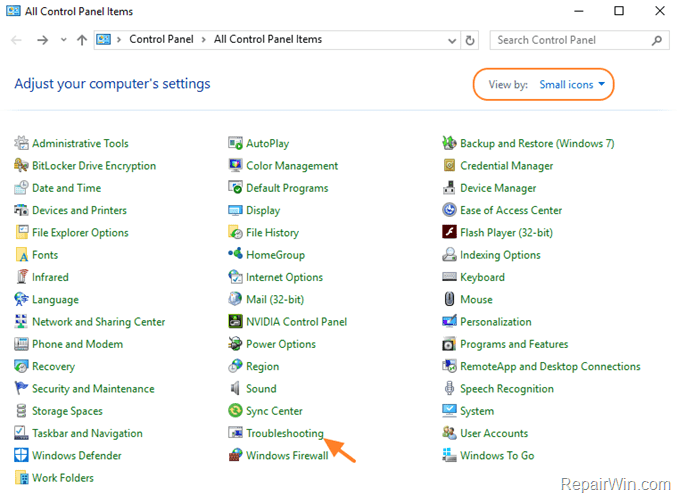The image size is (677, 495).
Task: Open the Administrative Tools icon
Action: (x=21, y=143)
